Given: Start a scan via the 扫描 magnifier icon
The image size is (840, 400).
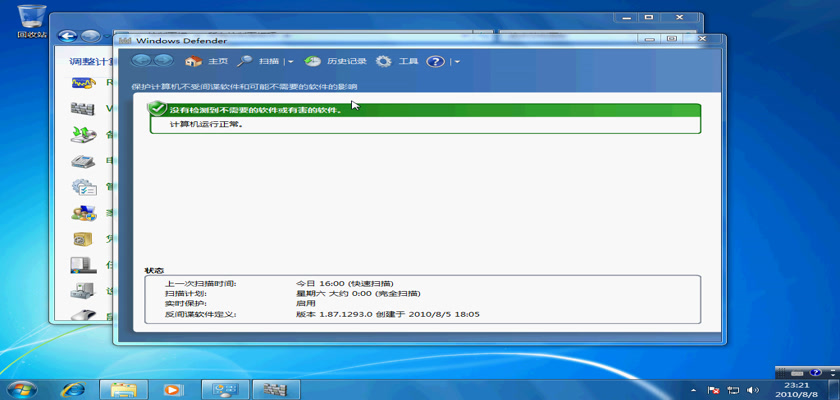Looking at the screenshot, I should tap(244, 62).
